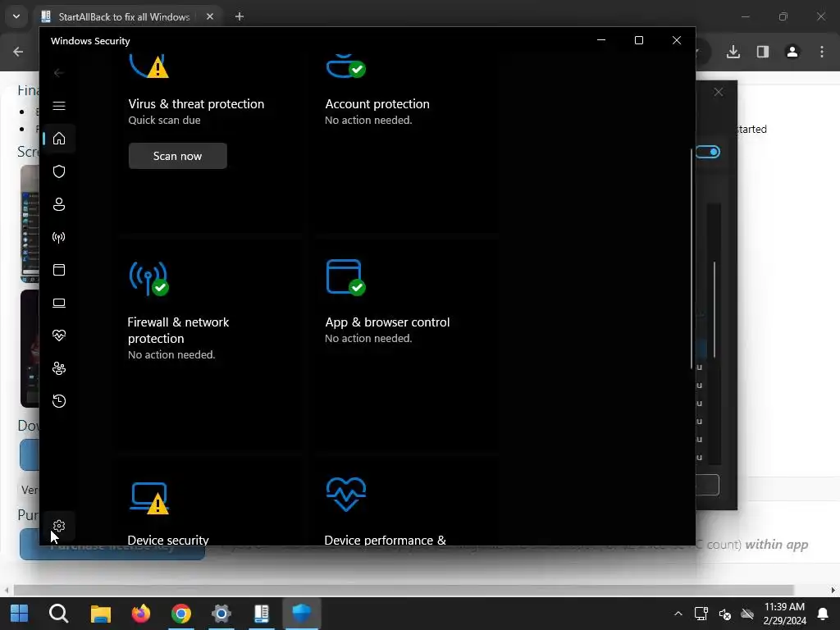Viewport: 840px width, 630px height.
Task: Click App & browser control tile icon
Action: 346,277
